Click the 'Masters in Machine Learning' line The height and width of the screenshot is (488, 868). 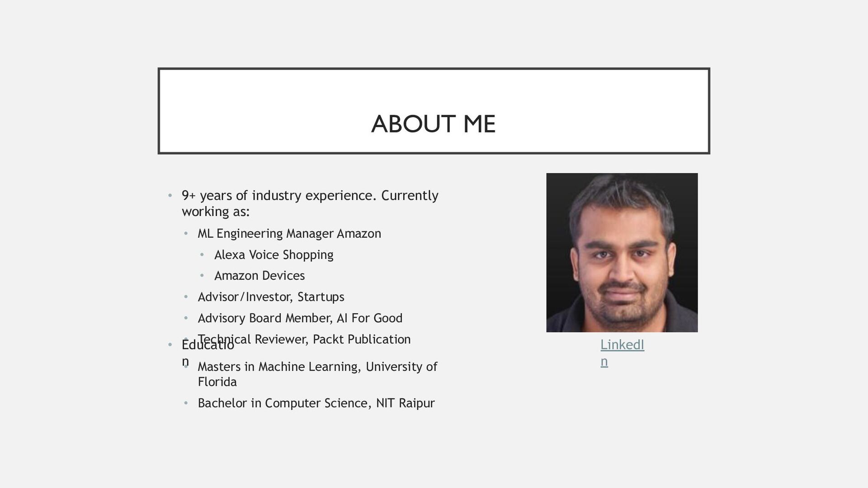[x=317, y=366]
